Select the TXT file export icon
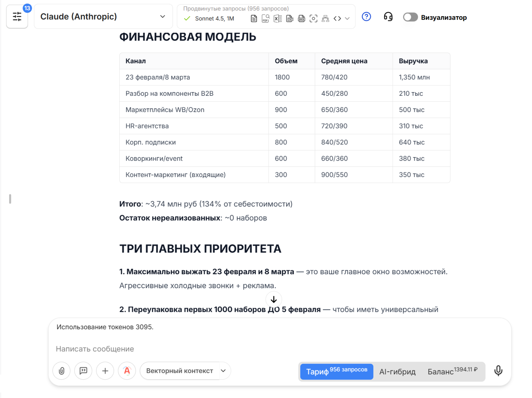 tap(289, 18)
